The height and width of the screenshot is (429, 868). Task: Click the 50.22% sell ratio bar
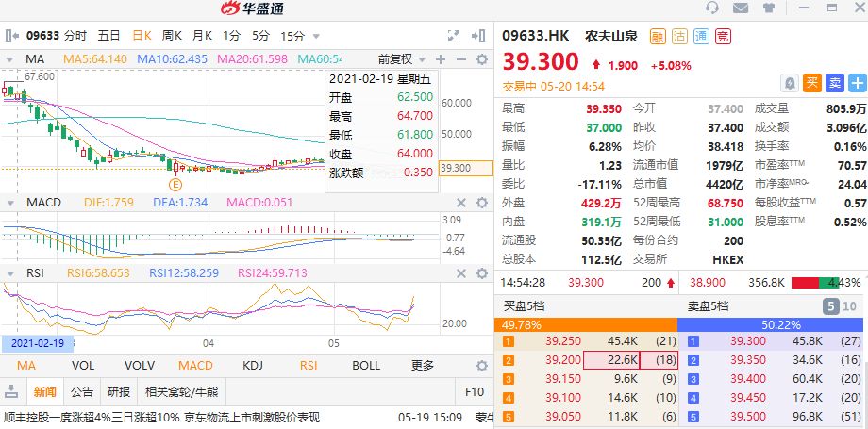click(x=770, y=325)
